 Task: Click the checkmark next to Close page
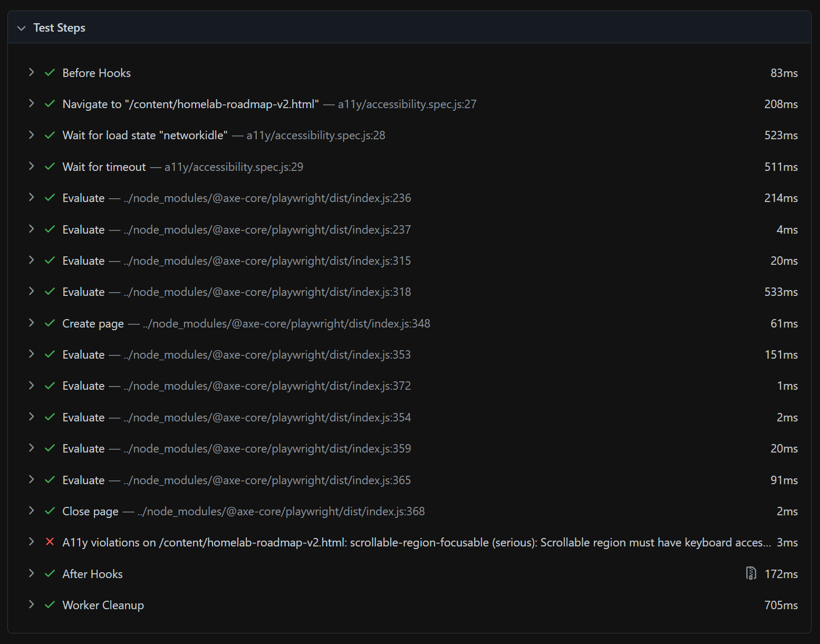pos(50,511)
